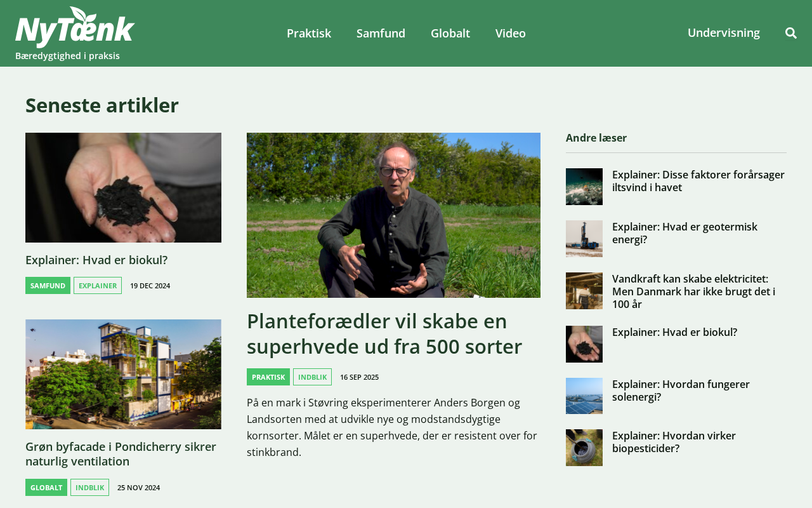Click the solenergi solar panel thumbnail
This screenshot has width=812, height=508.
coord(584,396)
